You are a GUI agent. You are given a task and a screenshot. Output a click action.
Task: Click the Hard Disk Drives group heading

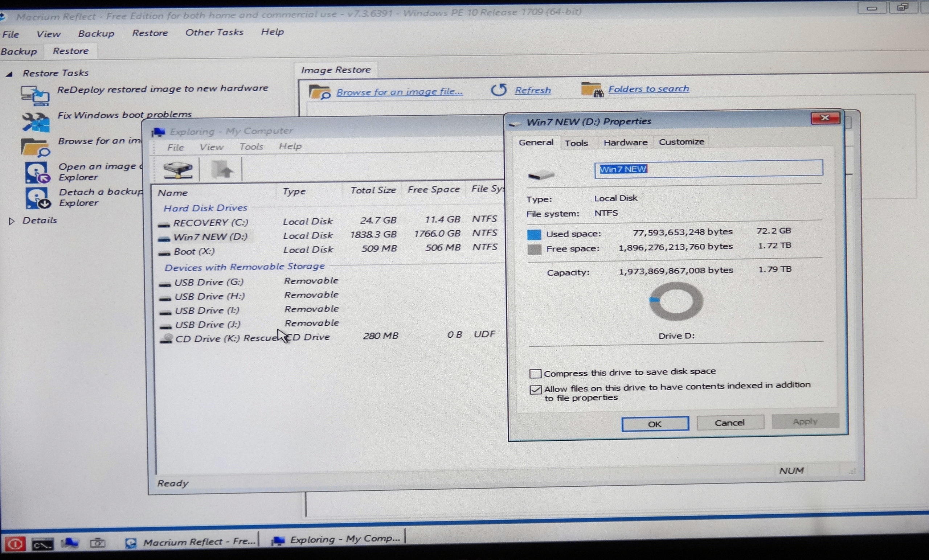(x=205, y=208)
